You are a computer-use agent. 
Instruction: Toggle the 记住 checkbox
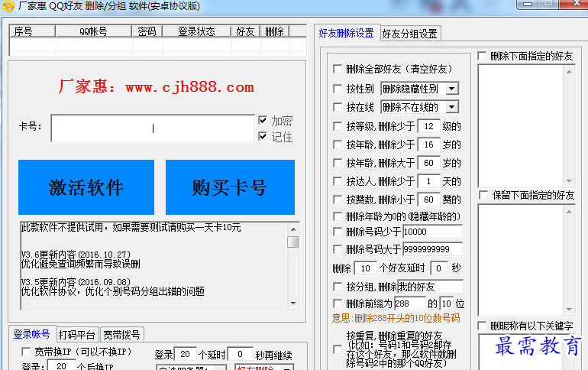[x=263, y=137]
